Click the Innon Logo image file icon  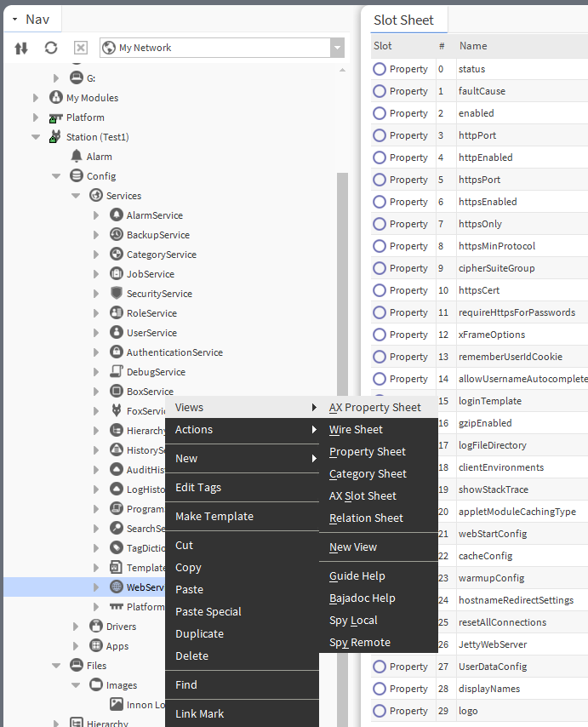[x=117, y=705]
